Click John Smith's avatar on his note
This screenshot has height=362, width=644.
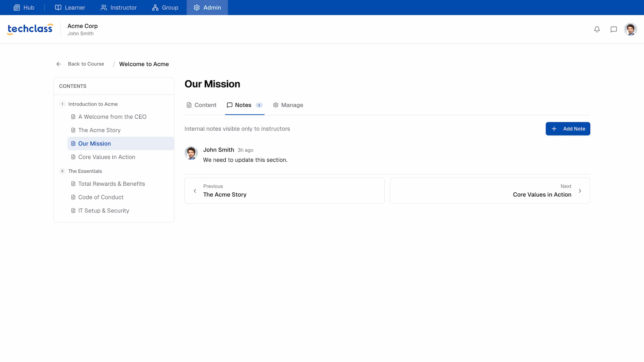(191, 153)
